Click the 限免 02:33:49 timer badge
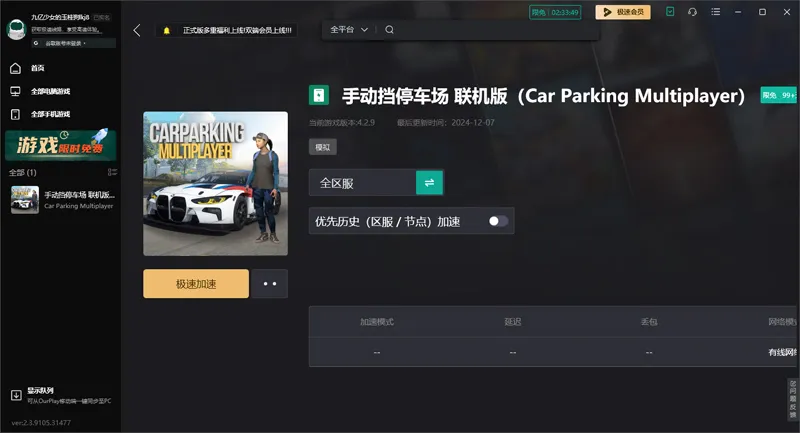800x433 pixels. (x=555, y=12)
